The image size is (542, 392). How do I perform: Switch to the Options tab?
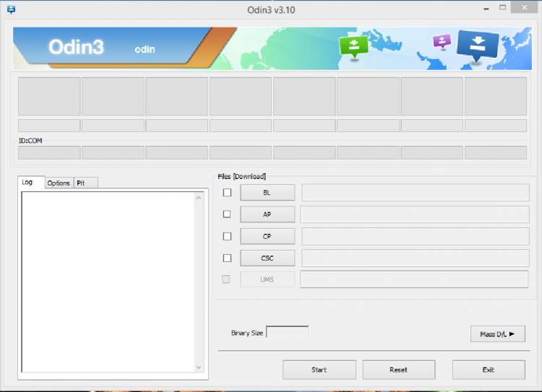[59, 183]
